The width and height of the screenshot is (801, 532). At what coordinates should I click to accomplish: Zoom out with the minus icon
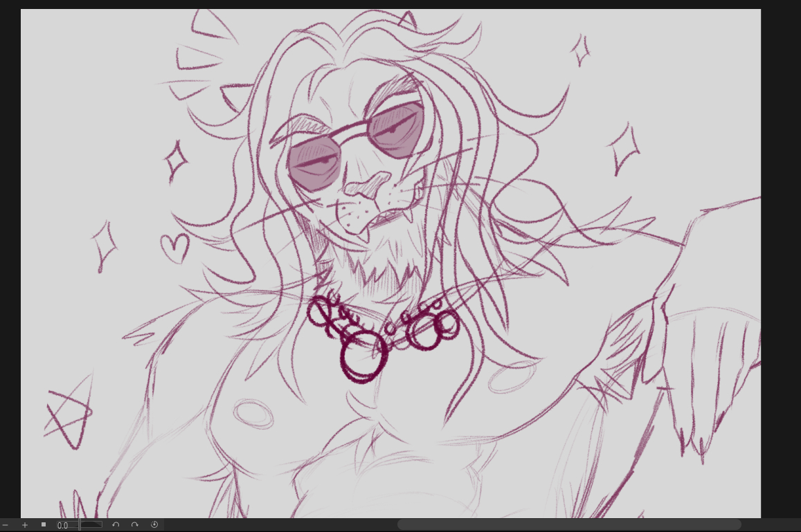pos(6,525)
